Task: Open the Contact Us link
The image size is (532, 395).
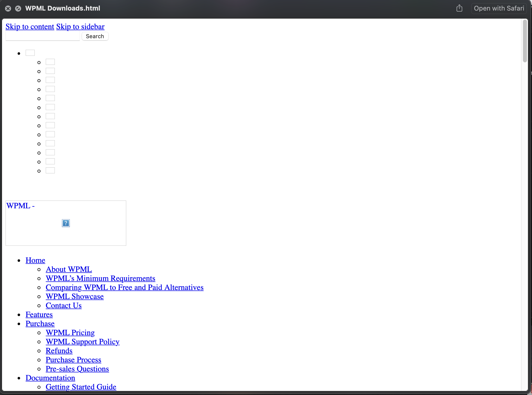Action: click(x=64, y=306)
